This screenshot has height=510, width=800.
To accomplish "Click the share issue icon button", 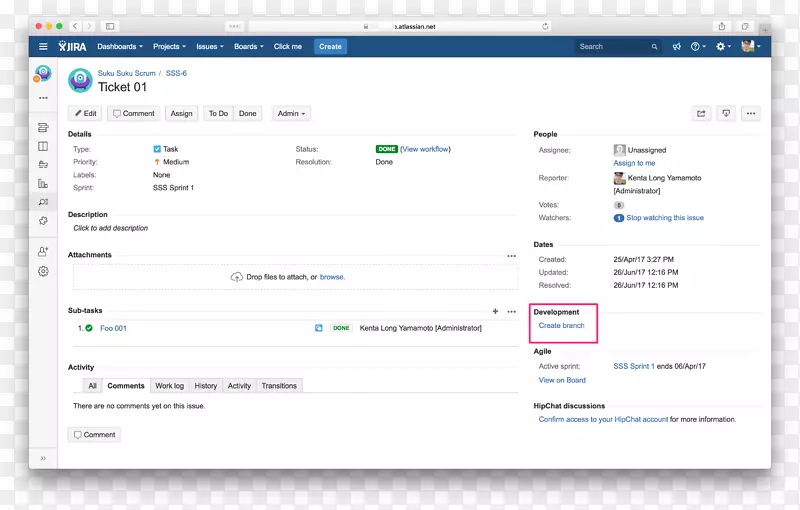I will (x=701, y=114).
